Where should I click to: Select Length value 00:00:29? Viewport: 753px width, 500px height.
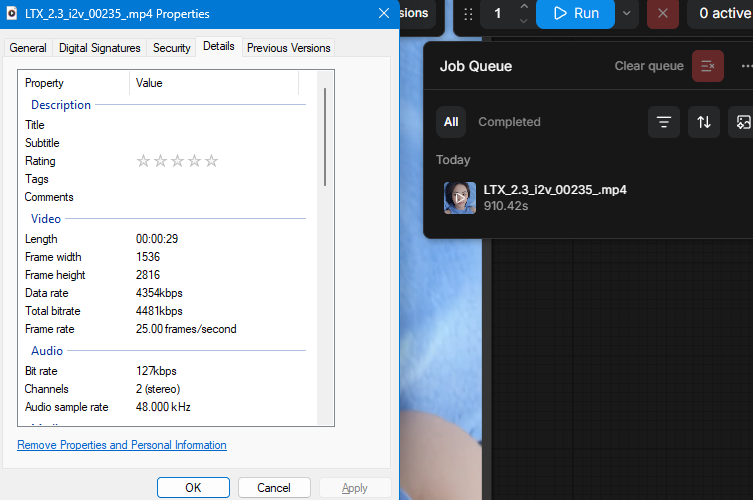[x=157, y=239]
